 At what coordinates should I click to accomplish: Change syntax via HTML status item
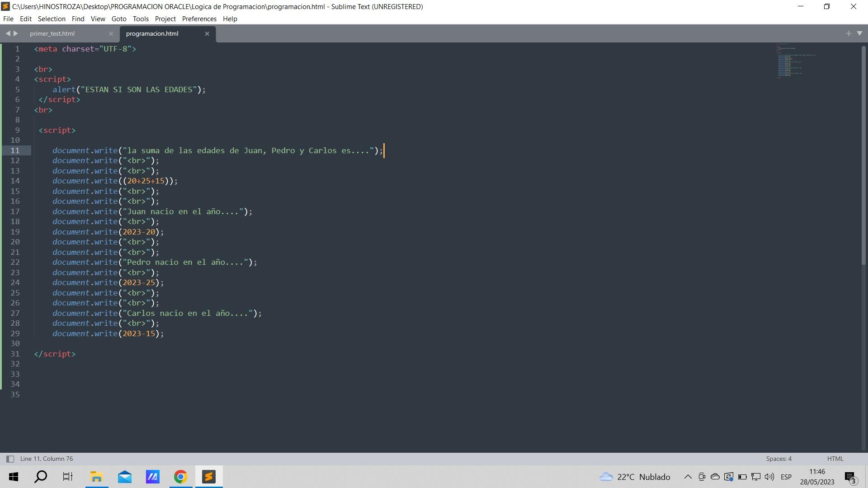[835, 459]
